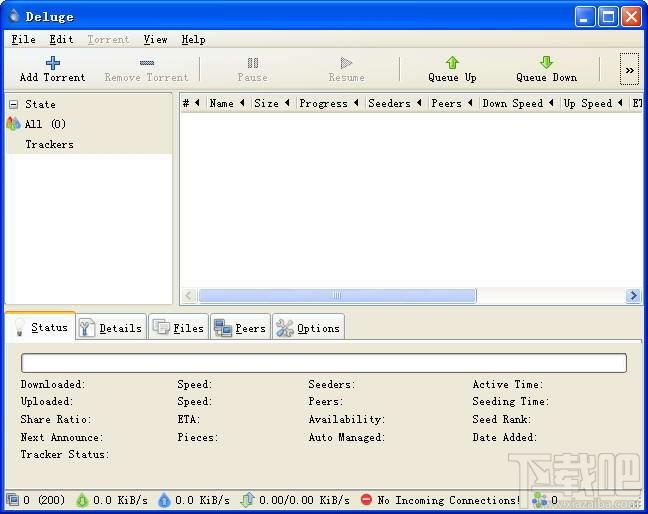Click the horizontal scrollbar thumb
Image resolution: width=648 pixels, height=514 pixels.
(x=337, y=295)
